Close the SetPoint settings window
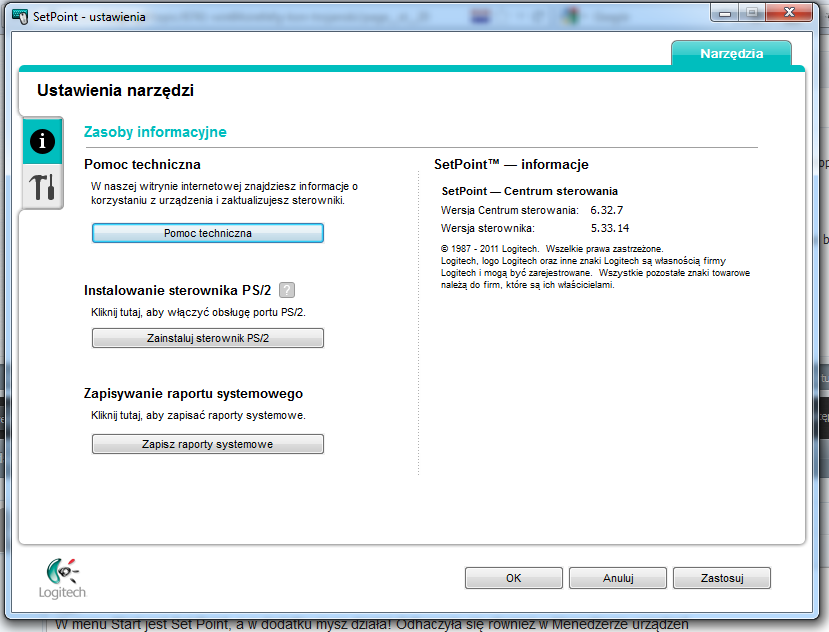This screenshot has height=632, width=829. (789, 13)
